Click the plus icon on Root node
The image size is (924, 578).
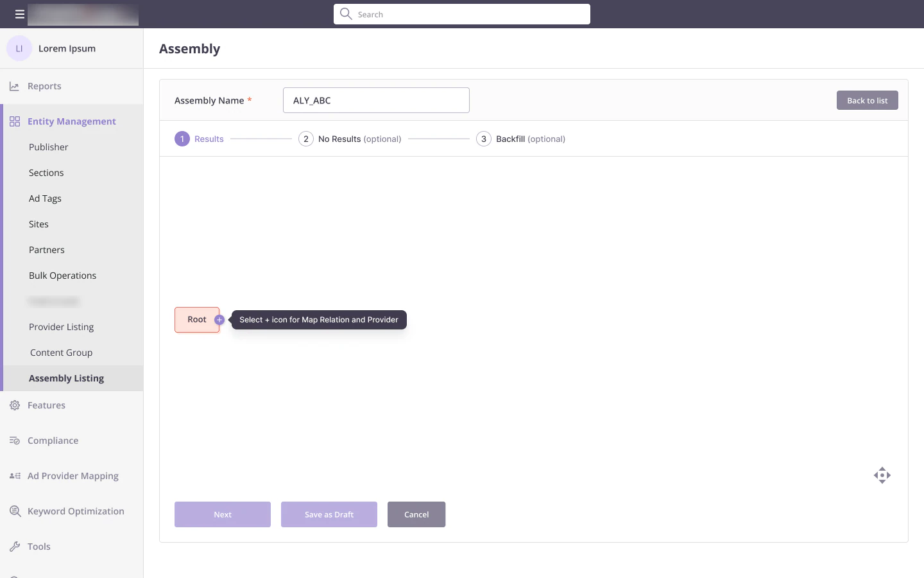point(219,320)
